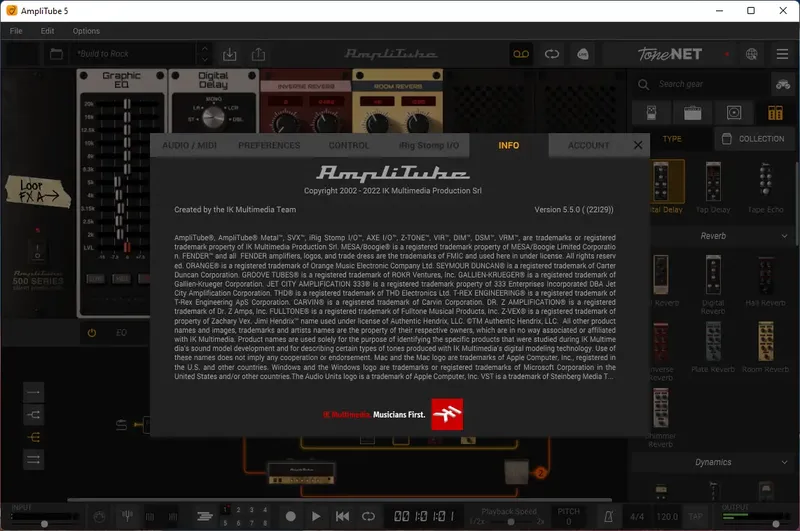Image resolution: width=800 pixels, height=531 pixels.
Task: Open the Options menu
Action: click(x=86, y=31)
